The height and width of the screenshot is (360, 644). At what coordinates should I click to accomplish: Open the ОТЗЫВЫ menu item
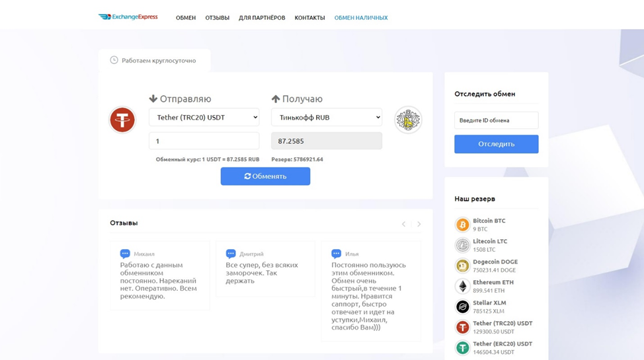coord(218,18)
